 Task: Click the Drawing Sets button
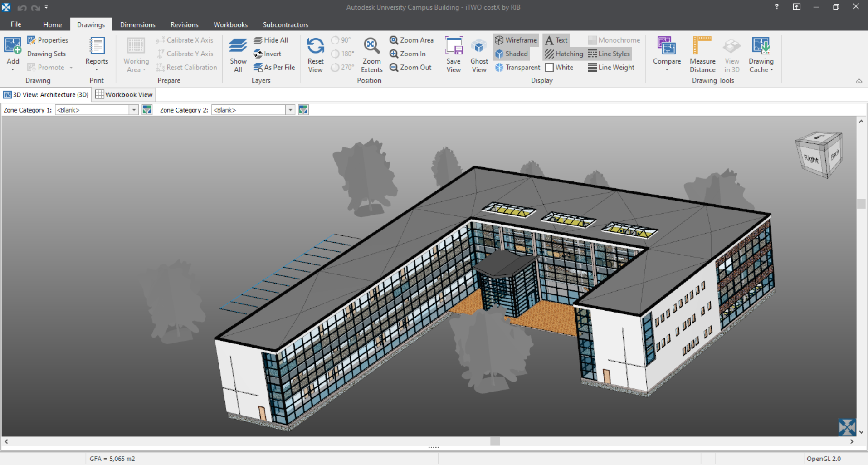46,54
